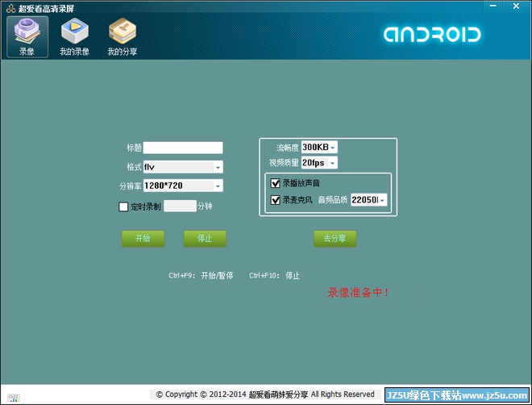Click the small status icon at bottom left
Screen dimensions: 532x405
click(14, 398)
